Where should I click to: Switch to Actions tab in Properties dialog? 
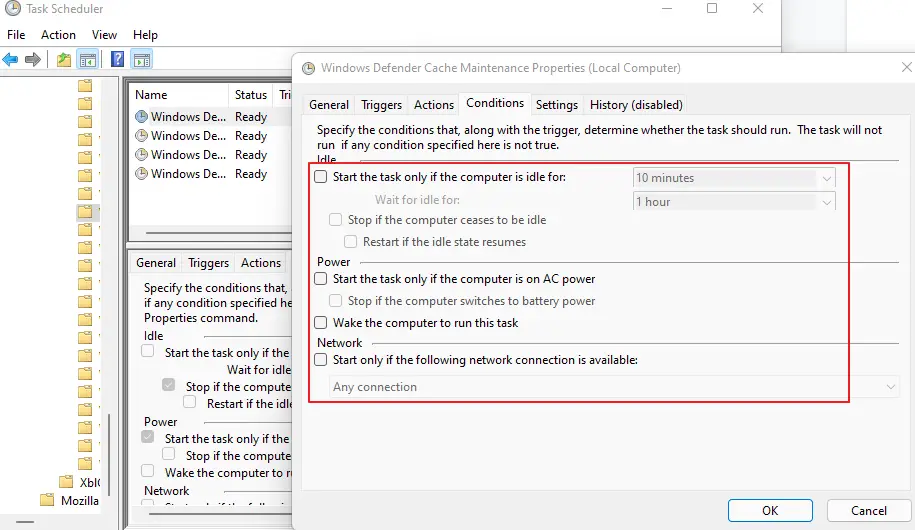pyautogui.click(x=434, y=104)
